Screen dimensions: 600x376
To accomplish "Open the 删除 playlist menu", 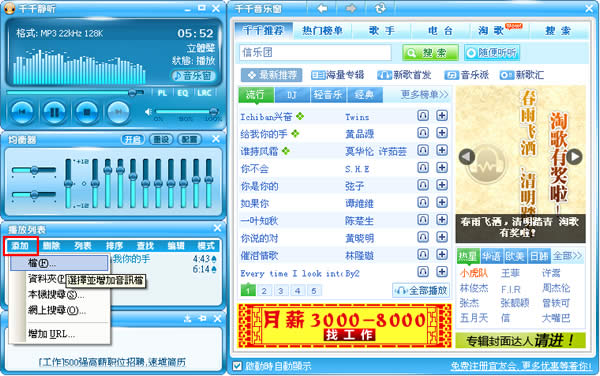I will pos(52,246).
